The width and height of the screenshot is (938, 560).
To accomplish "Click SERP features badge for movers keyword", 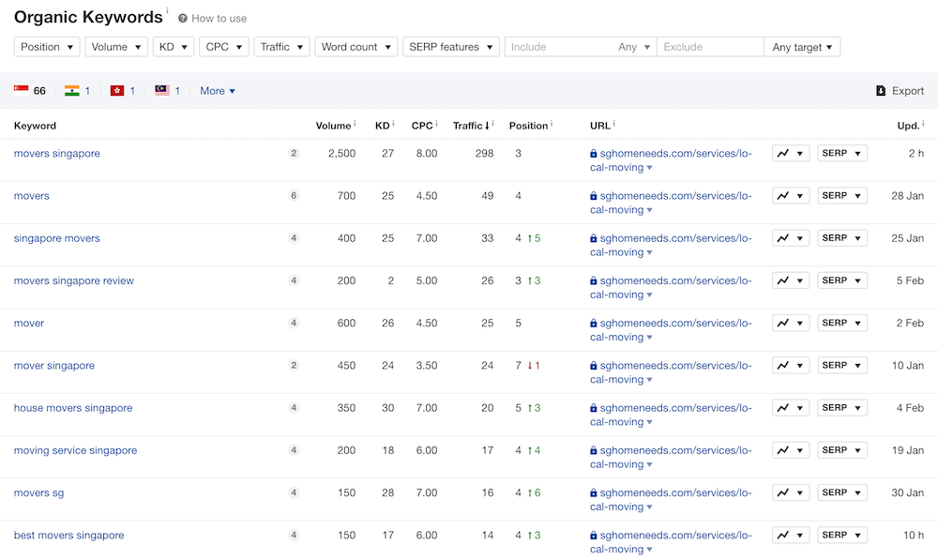I will 294,196.
